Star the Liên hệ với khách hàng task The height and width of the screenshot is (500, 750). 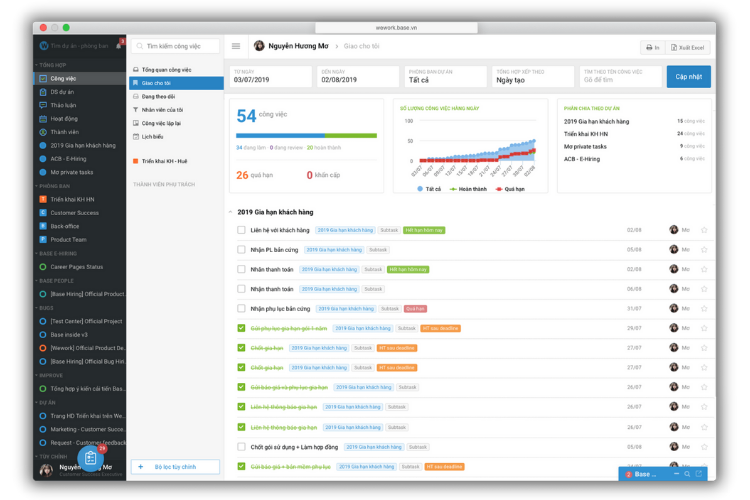click(x=704, y=230)
